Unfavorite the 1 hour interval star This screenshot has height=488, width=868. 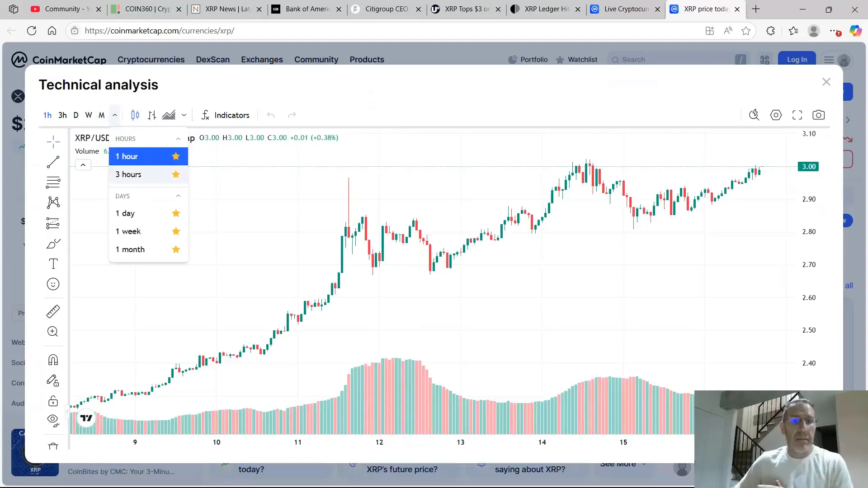pos(176,156)
